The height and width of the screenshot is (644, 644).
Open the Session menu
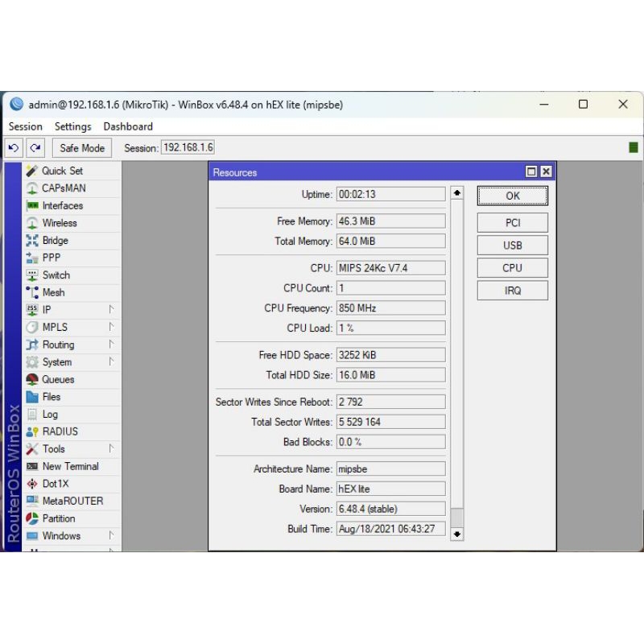pos(25,126)
